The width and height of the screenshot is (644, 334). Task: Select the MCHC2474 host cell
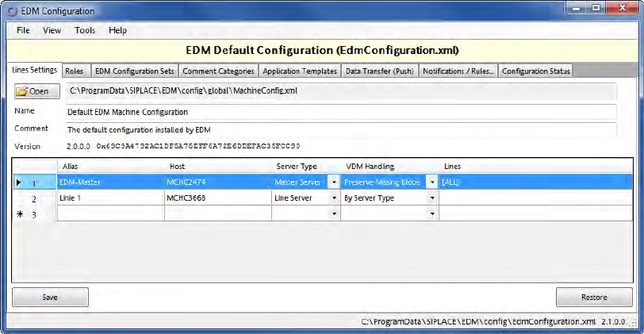pyautogui.click(x=217, y=182)
